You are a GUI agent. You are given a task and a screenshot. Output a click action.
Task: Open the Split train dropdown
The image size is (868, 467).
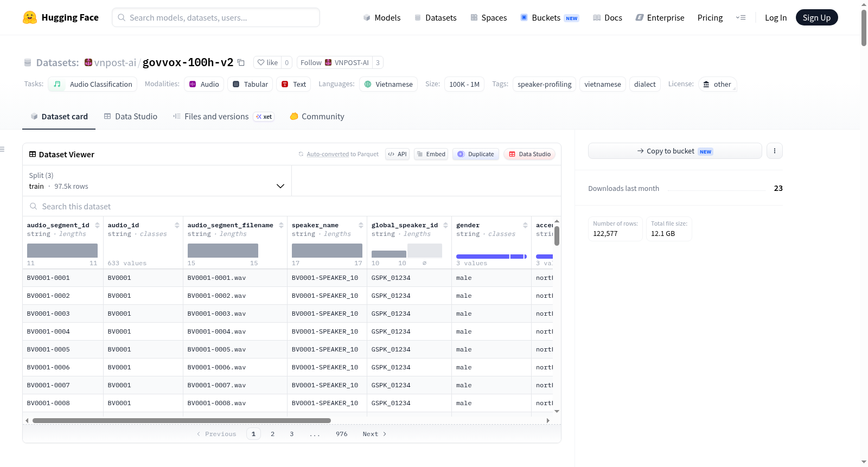pyautogui.click(x=157, y=181)
